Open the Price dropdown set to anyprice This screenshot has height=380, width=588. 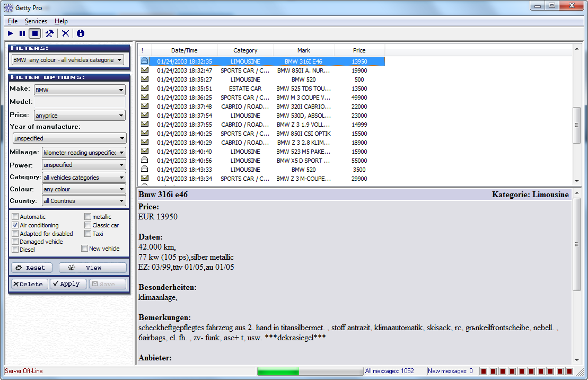click(80, 116)
